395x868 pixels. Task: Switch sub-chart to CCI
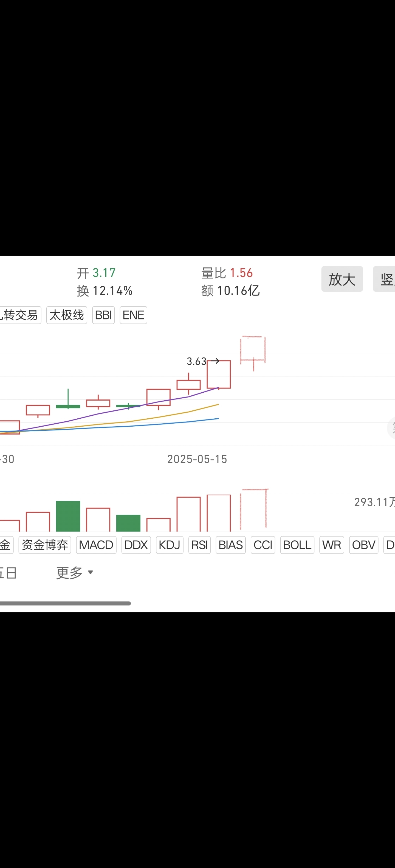coord(263,545)
